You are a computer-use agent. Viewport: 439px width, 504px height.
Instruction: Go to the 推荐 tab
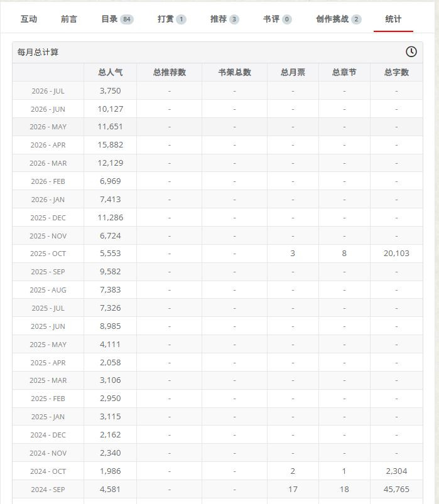(x=224, y=19)
